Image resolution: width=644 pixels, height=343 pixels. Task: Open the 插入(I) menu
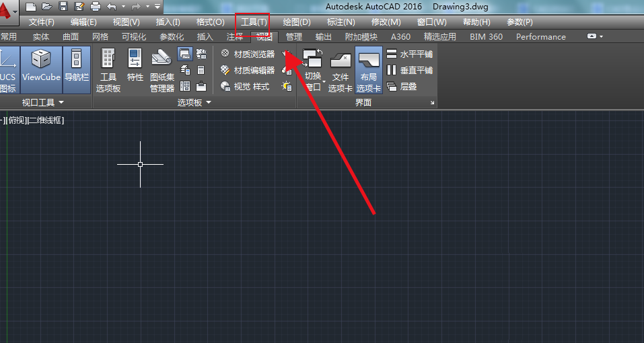pos(168,22)
